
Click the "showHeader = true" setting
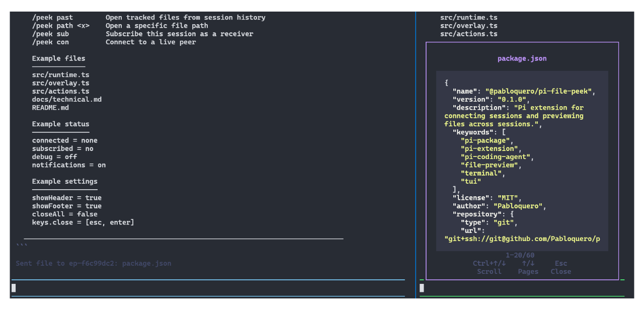67,198
